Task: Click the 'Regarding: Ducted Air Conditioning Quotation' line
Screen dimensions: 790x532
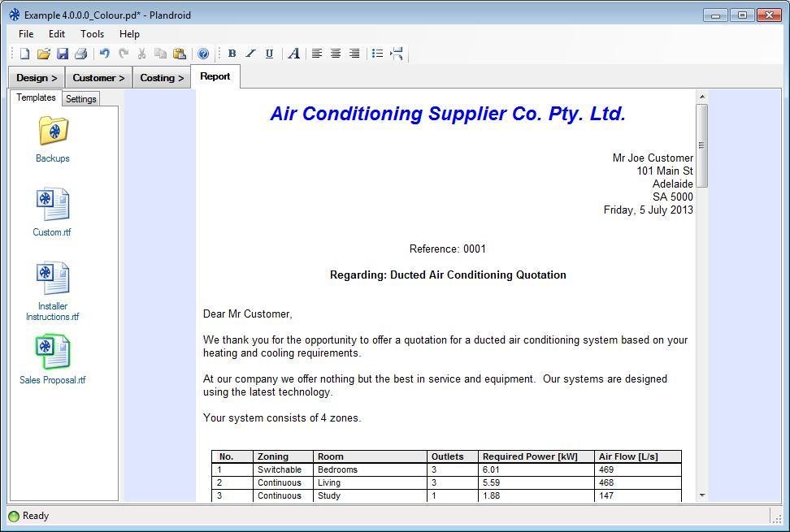Action: pyautogui.click(x=448, y=275)
